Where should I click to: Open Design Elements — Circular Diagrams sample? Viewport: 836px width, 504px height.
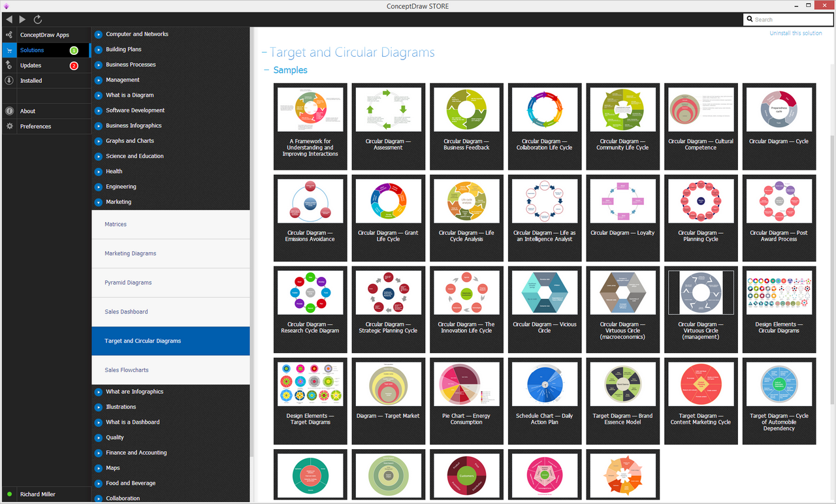779,309
